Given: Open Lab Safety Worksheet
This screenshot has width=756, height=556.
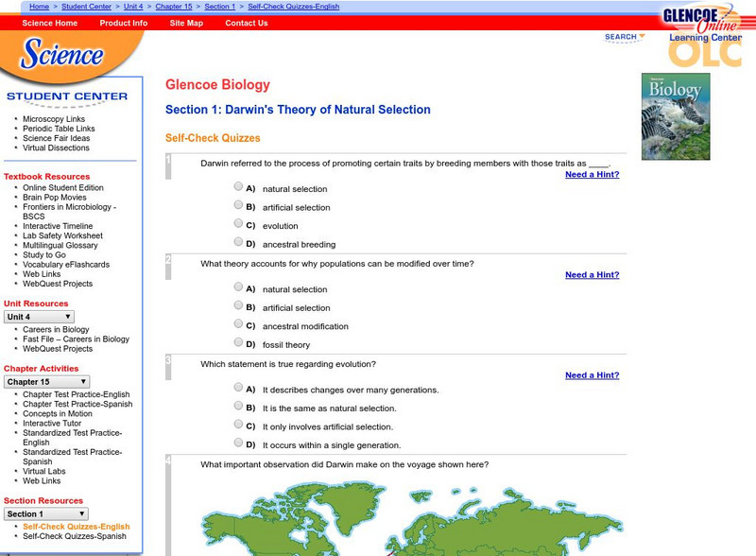Looking at the screenshot, I should click(x=62, y=235).
